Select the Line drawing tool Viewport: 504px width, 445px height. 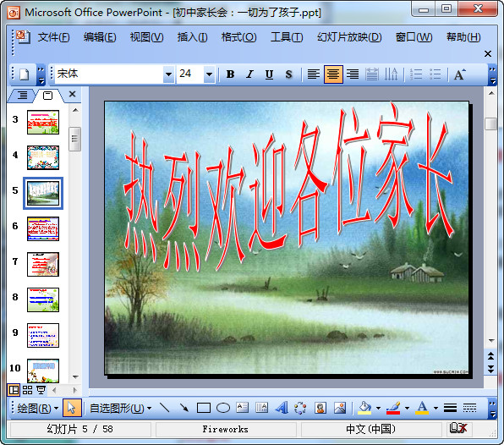click(x=165, y=409)
